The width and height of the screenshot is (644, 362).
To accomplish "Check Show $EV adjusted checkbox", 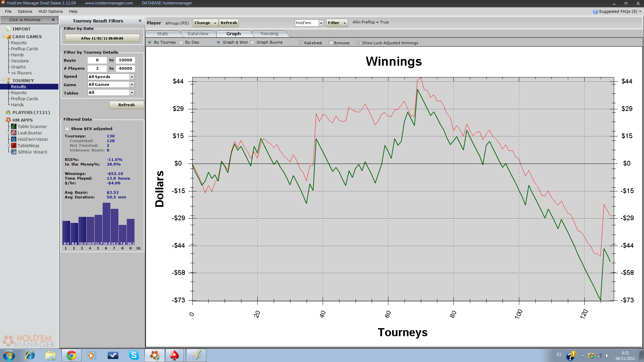I will (67, 129).
